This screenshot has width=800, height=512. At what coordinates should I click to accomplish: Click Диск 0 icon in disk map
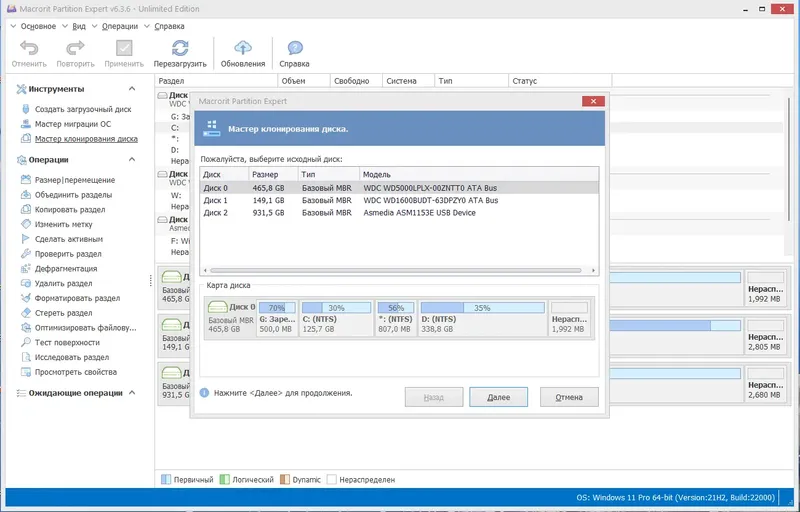click(x=218, y=306)
